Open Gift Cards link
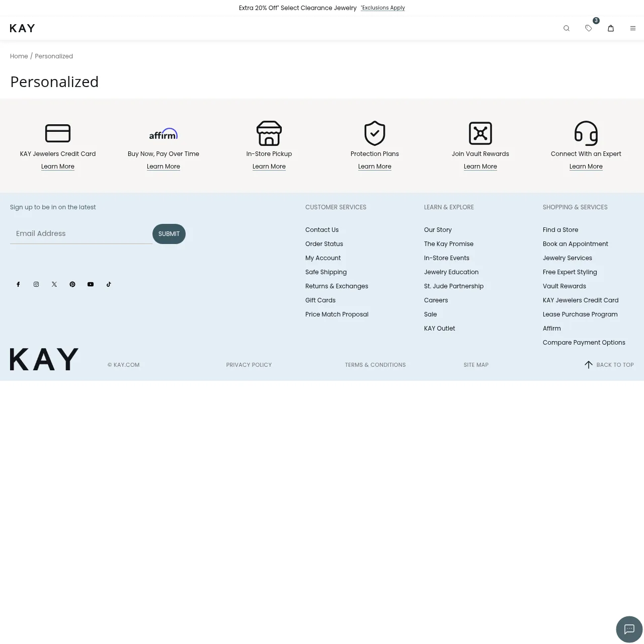 click(320, 300)
